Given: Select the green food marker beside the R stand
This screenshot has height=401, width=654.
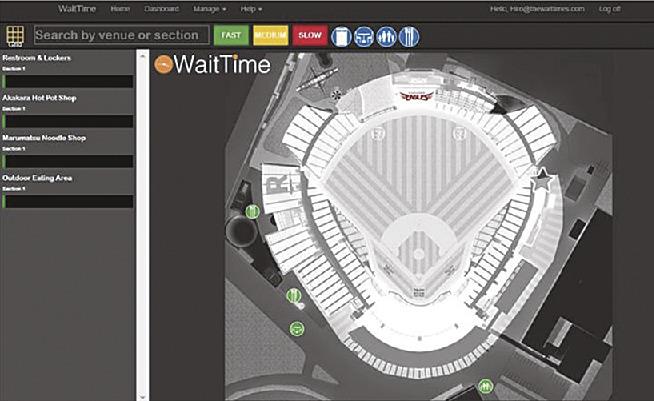Looking at the screenshot, I should (252, 212).
